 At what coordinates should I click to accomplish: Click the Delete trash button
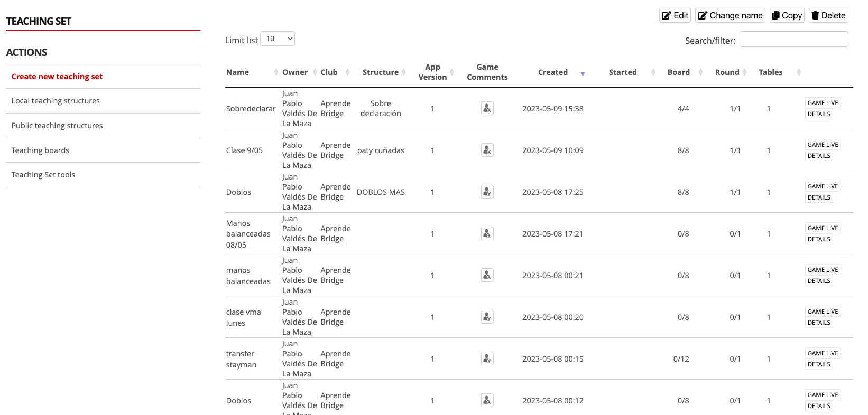coord(828,15)
